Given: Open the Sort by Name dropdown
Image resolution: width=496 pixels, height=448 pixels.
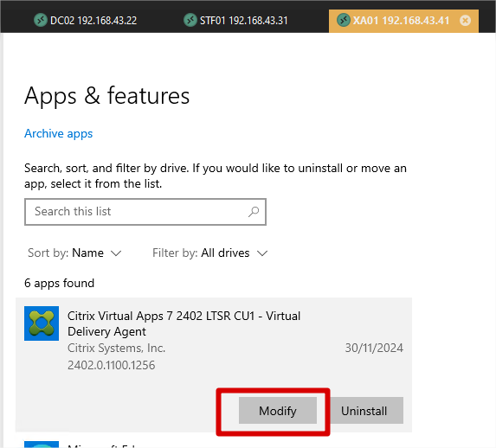Looking at the screenshot, I should (x=74, y=253).
